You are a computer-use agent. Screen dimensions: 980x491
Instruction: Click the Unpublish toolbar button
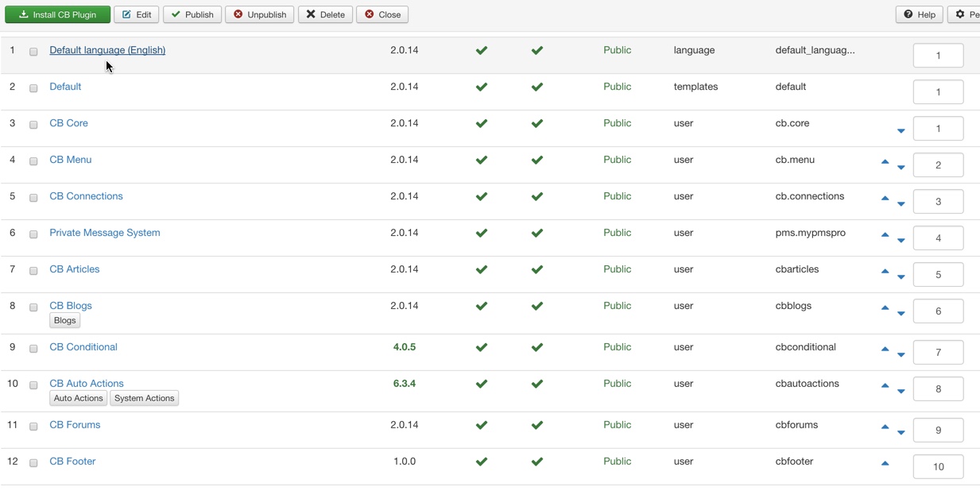tap(260, 14)
